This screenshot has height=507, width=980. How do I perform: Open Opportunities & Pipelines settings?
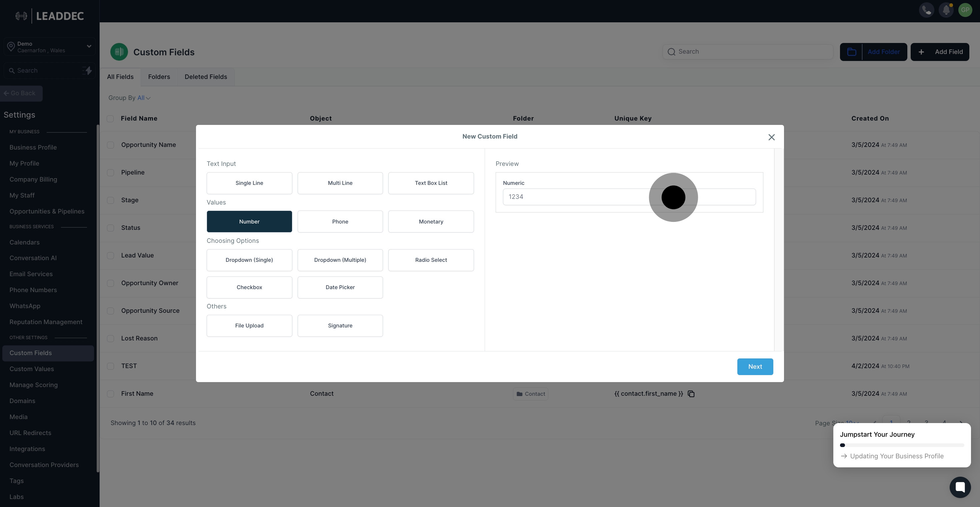(47, 211)
